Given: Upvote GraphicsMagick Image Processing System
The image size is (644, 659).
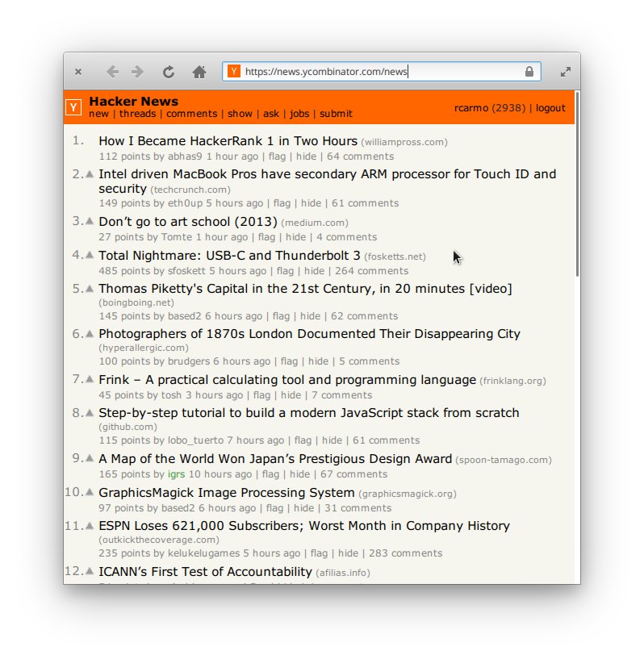Looking at the screenshot, I should click(90, 492).
